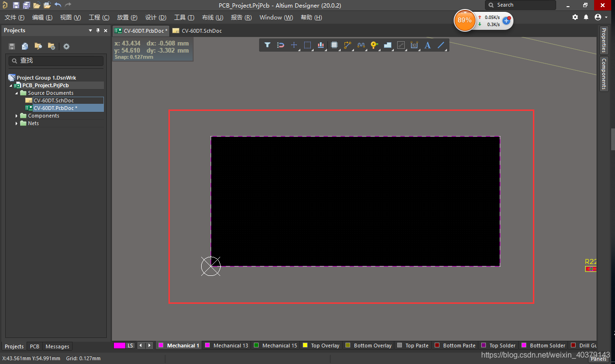Viewport: 615px width, 364px height.
Task: Select the place text string tool
Action: (428, 45)
